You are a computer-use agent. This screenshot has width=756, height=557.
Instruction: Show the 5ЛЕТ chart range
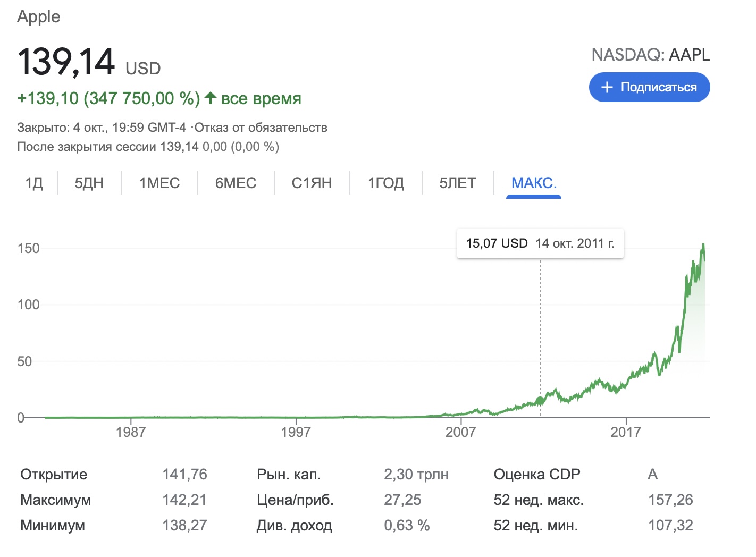(458, 183)
